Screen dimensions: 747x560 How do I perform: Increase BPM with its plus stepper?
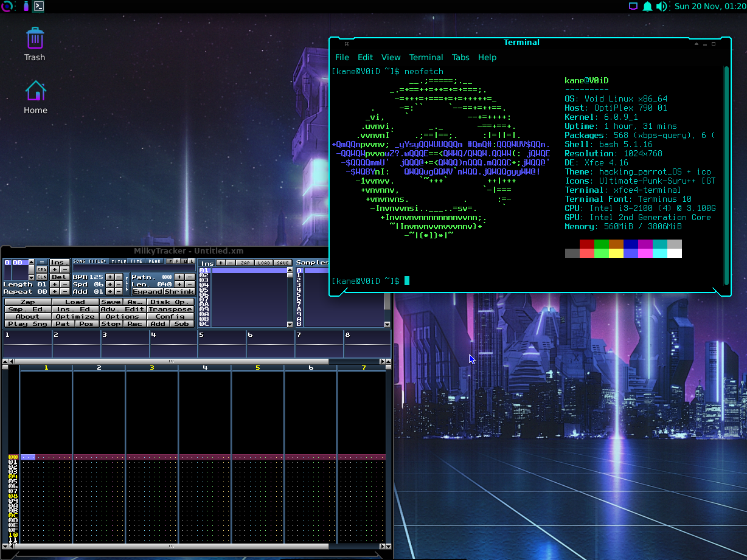(110, 277)
